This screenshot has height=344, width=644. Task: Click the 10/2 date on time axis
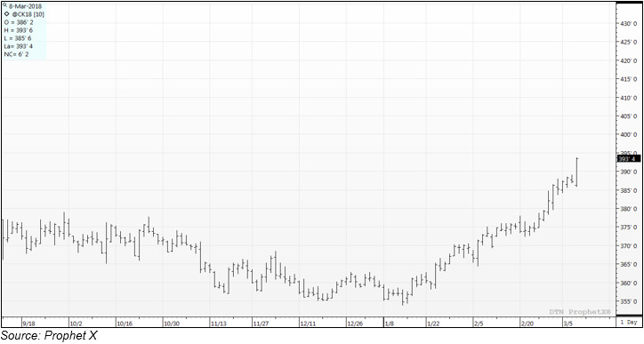(76, 324)
